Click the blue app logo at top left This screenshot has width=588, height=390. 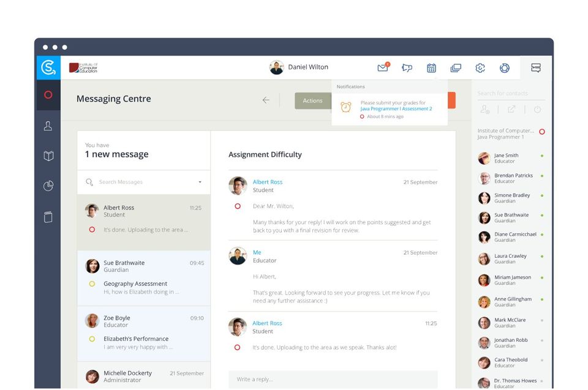tap(48, 68)
